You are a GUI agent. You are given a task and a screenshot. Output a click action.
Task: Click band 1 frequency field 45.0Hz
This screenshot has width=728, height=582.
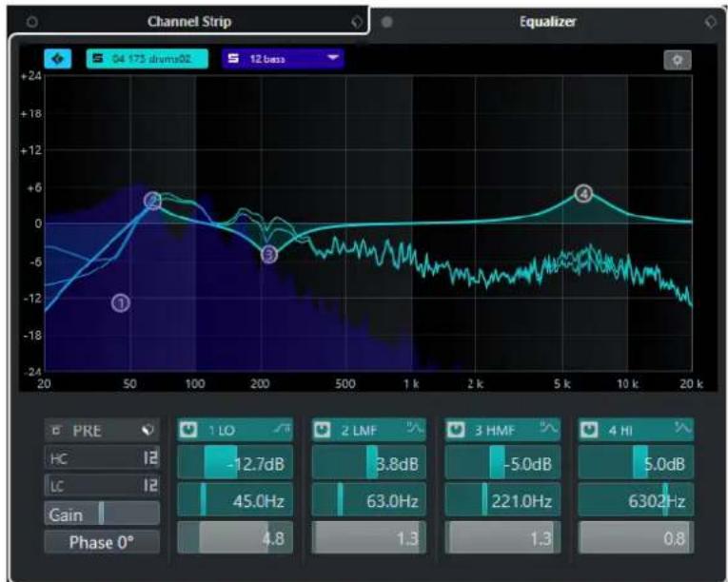[235, 500]
